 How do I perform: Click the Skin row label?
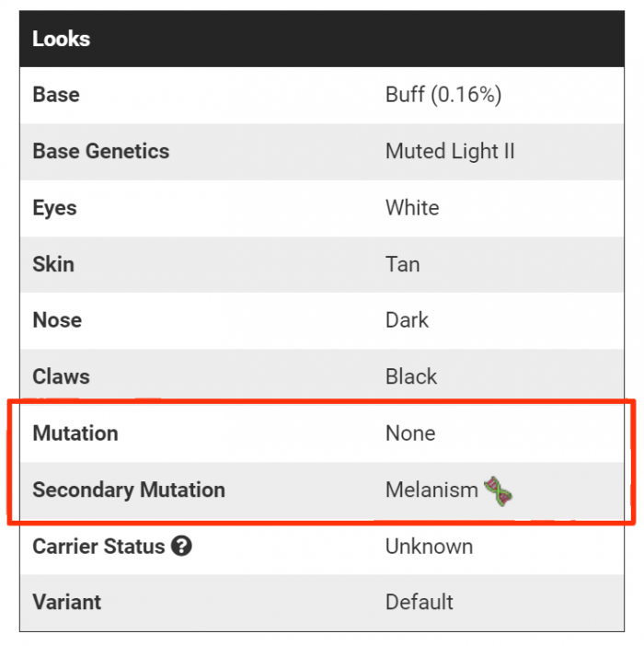(x=53, y=264)
